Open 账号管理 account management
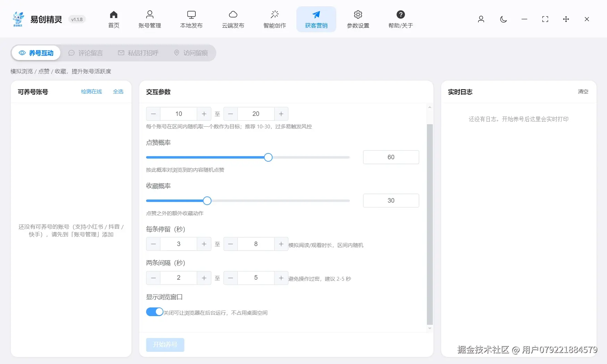 [x=150, y=19]
